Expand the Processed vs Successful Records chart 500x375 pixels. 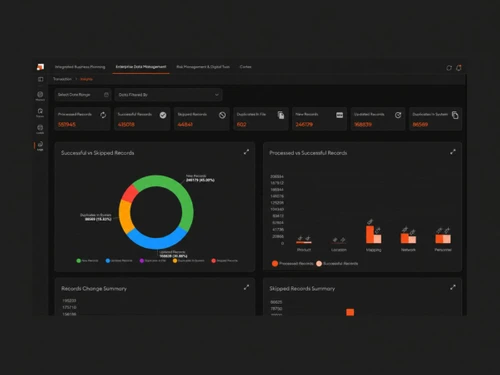click(x=453, y=152)
